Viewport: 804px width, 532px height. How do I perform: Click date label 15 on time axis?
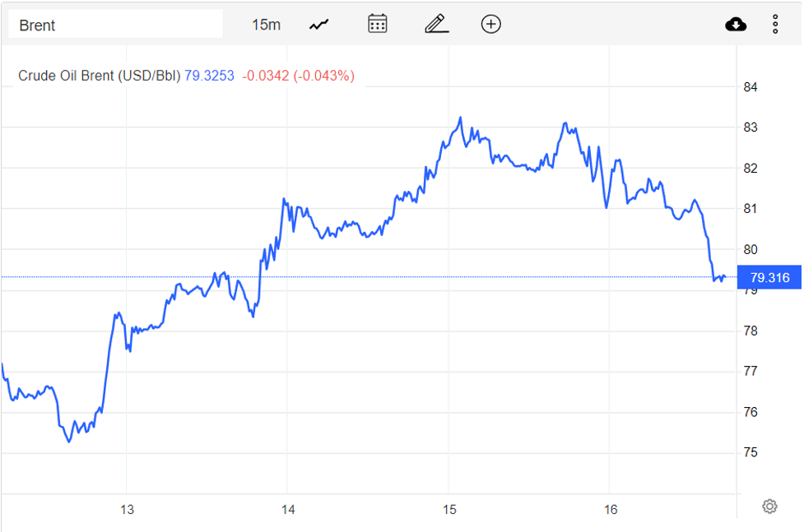(x=448, y=510)
